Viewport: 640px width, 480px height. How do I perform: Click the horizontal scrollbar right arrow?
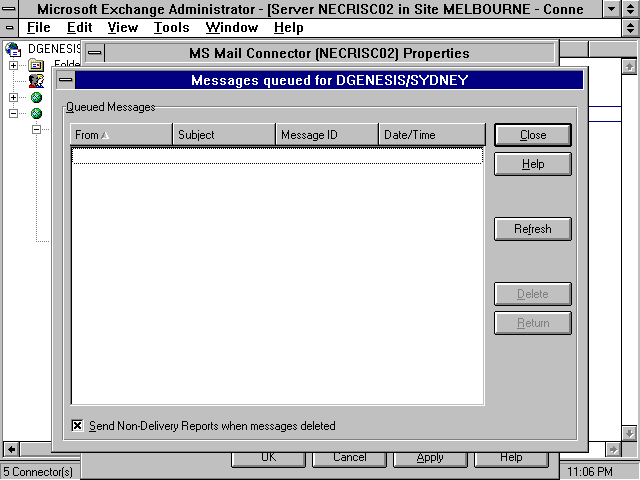(613, 449)
